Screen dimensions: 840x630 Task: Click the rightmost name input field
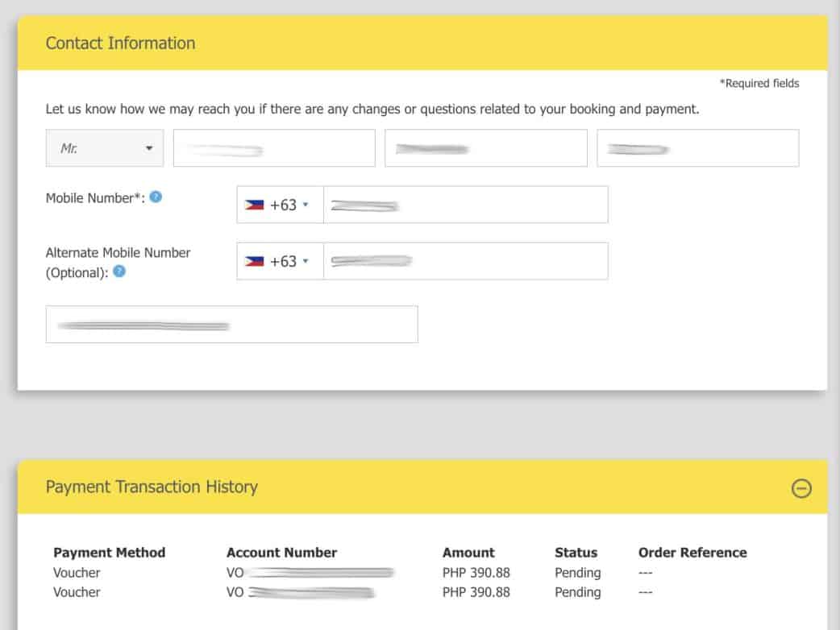tap(697, 148)
